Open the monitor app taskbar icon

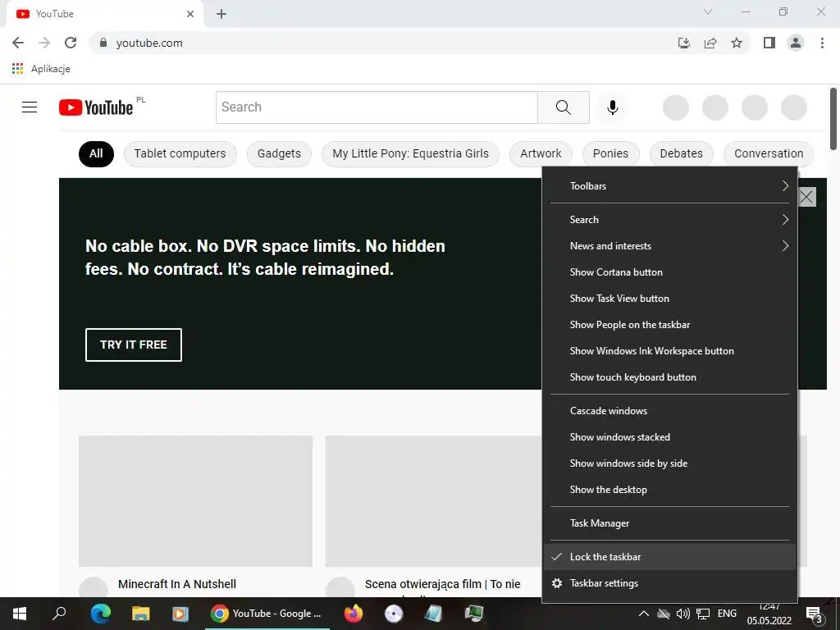coord(473,614)
